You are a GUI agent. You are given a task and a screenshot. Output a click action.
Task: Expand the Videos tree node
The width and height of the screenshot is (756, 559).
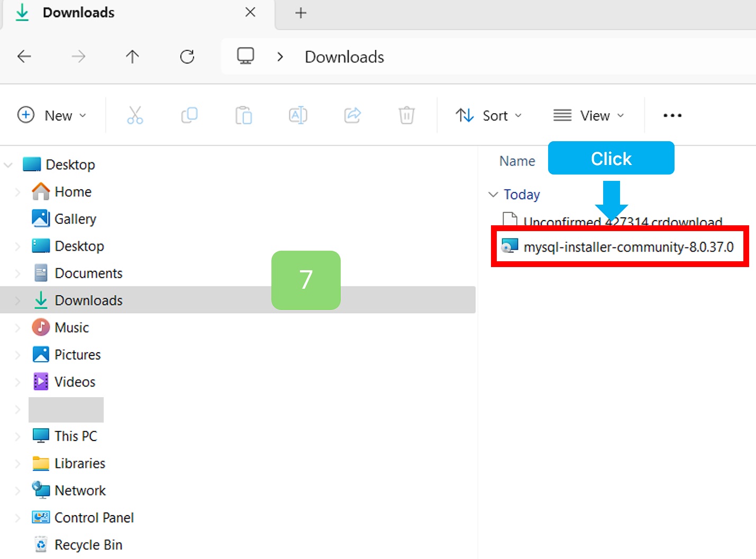point(17,382)
